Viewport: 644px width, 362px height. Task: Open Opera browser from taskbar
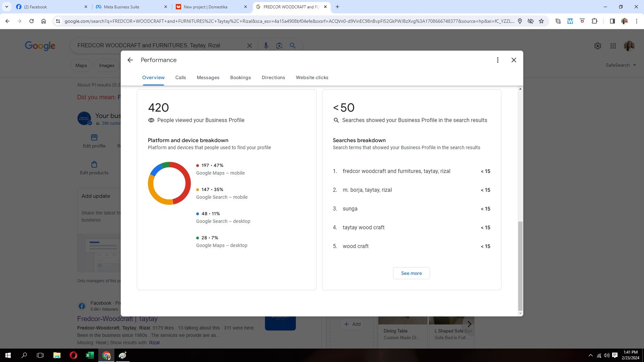pos(73,355)
